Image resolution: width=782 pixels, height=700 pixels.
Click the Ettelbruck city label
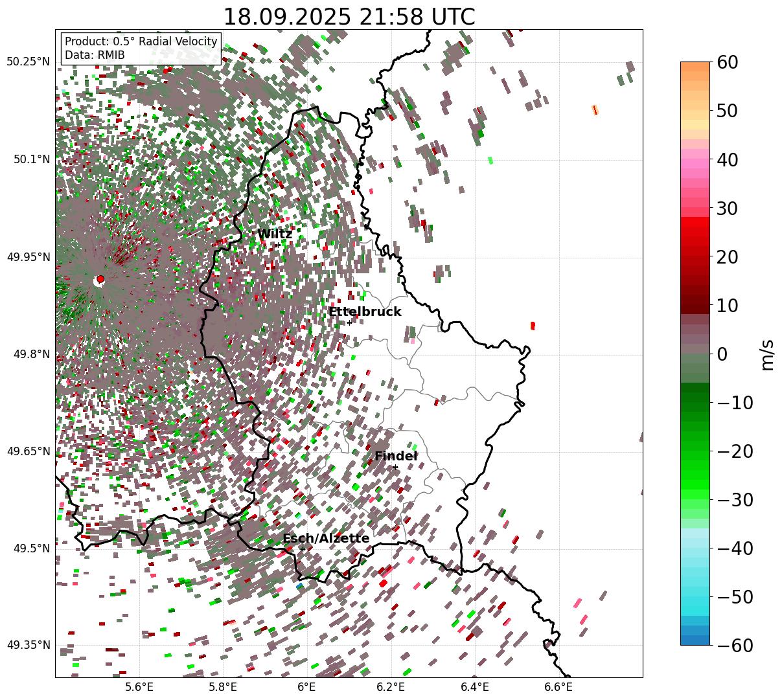tap(365, 311)
